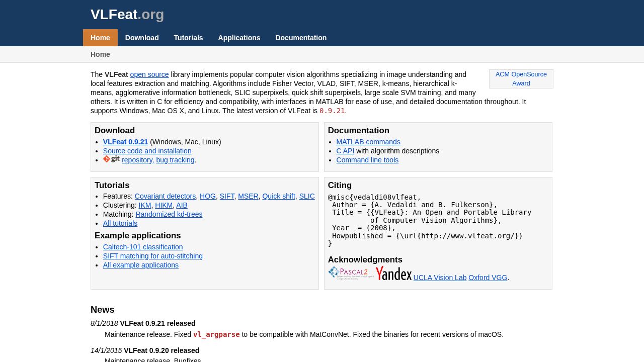Open the bug tracking link
The height and width of the screenshot is (362, 644).
tap(175, 160)
